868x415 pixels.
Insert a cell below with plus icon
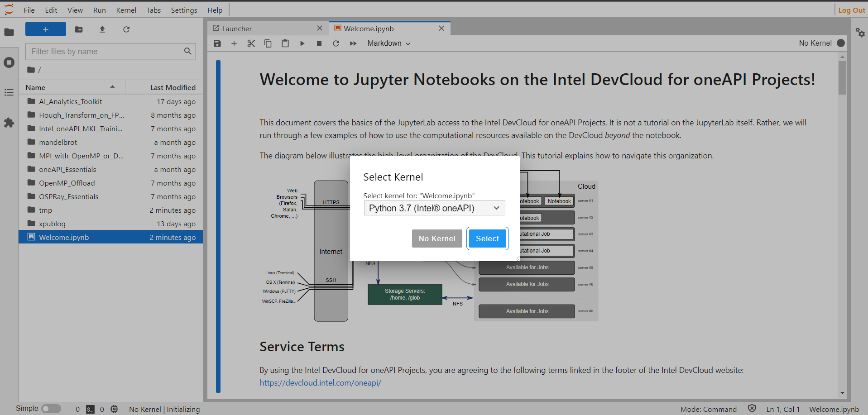coord(234,43)
